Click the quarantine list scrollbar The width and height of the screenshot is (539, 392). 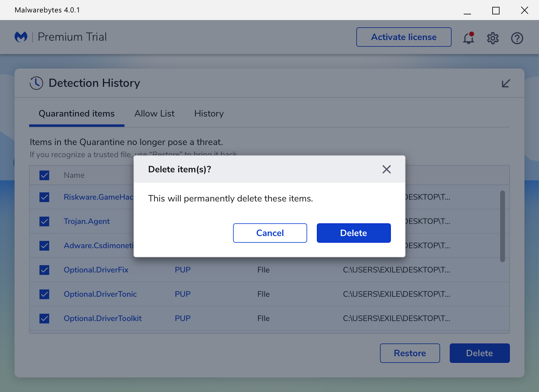pyautogui.click(x=503, y=226)
